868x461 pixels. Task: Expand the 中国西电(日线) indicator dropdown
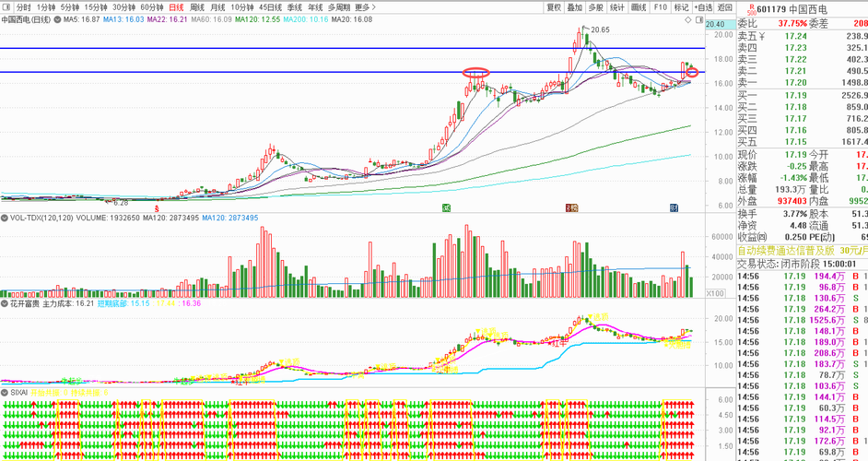(x=56, y=20)
